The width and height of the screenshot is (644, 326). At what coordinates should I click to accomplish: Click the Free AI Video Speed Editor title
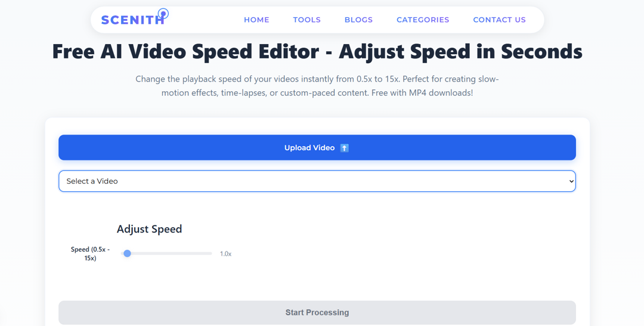click(317, 52)
